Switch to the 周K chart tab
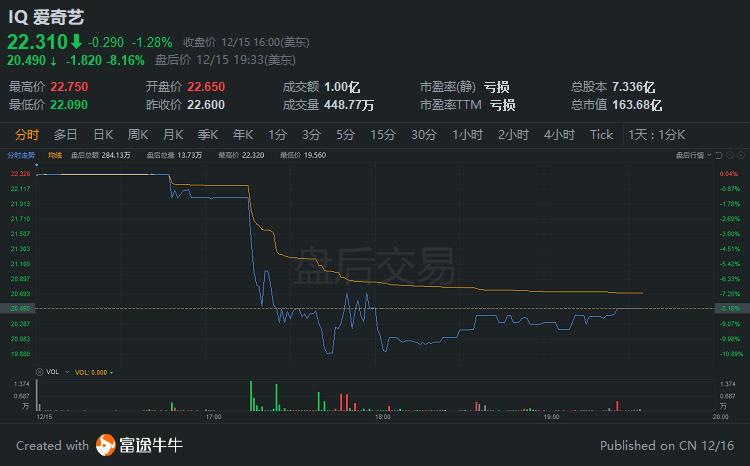The width and height of the screenshot is (750, 466). tap(138, 135)
